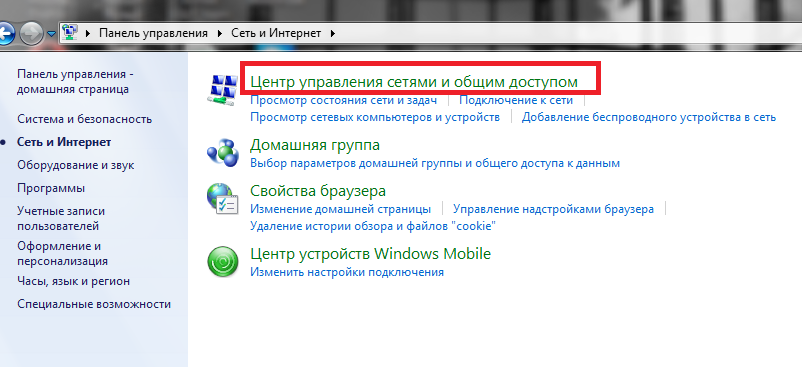The height and width of the screenshot is (367, 802).
Task: Click the Forward arrow button
Action: [31, 34]
